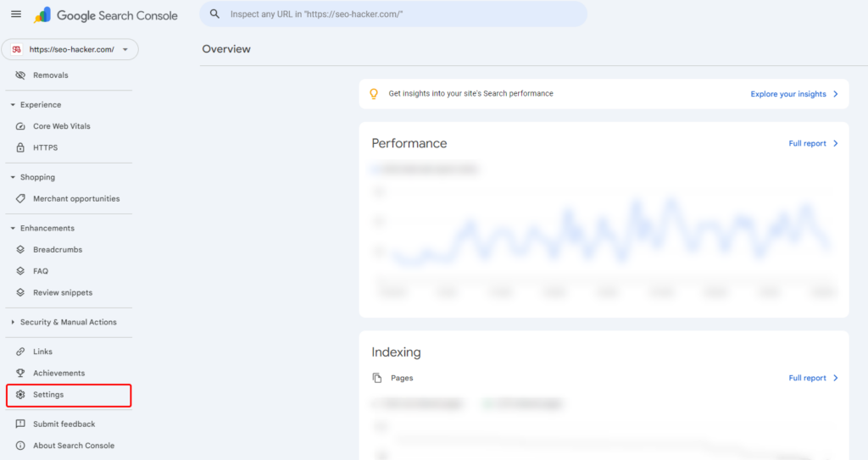
Task: Click the Removals crossed-eye icon
Action: pyautogui.click(x=20, y=75)
